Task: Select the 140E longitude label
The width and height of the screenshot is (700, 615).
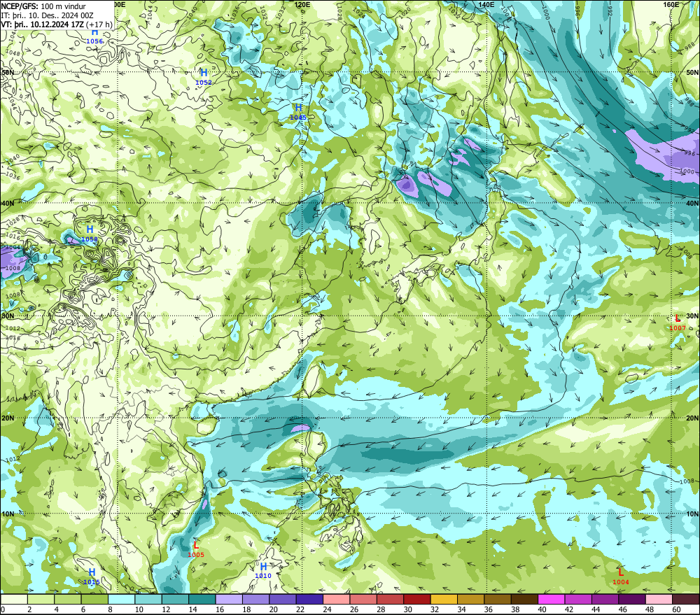Action: pos(486,4)
